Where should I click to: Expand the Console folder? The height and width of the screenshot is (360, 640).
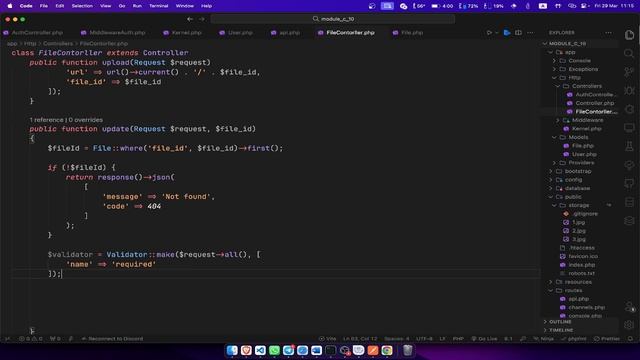coord(580,60)
